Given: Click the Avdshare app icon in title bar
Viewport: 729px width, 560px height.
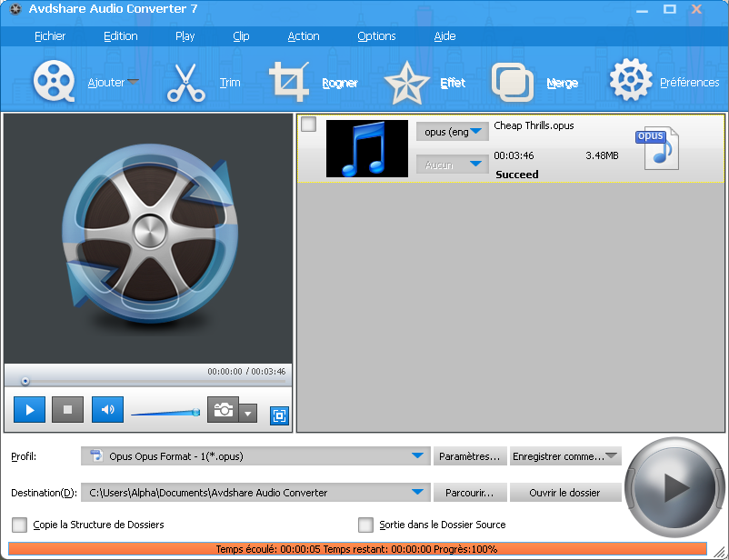Looking at the screenshot, I should [15, 9].
